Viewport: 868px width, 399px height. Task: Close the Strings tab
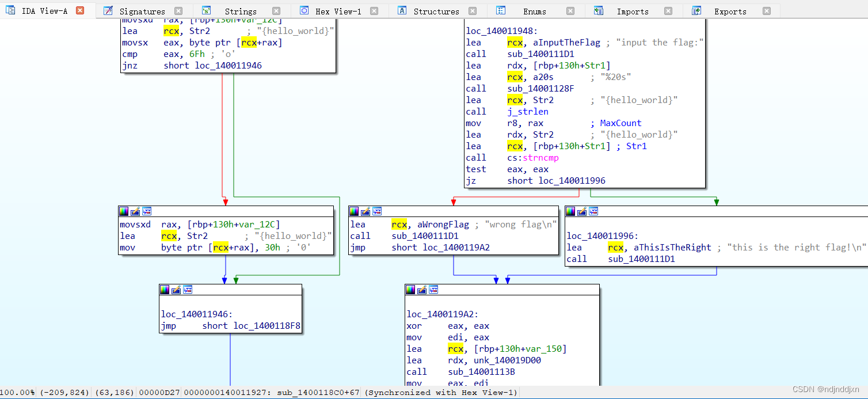pos(276,11)
